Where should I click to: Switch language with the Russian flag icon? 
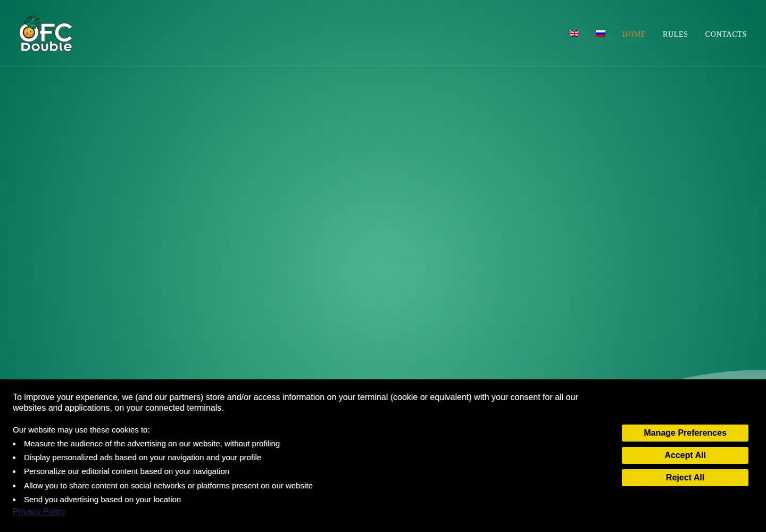[601, 34]
